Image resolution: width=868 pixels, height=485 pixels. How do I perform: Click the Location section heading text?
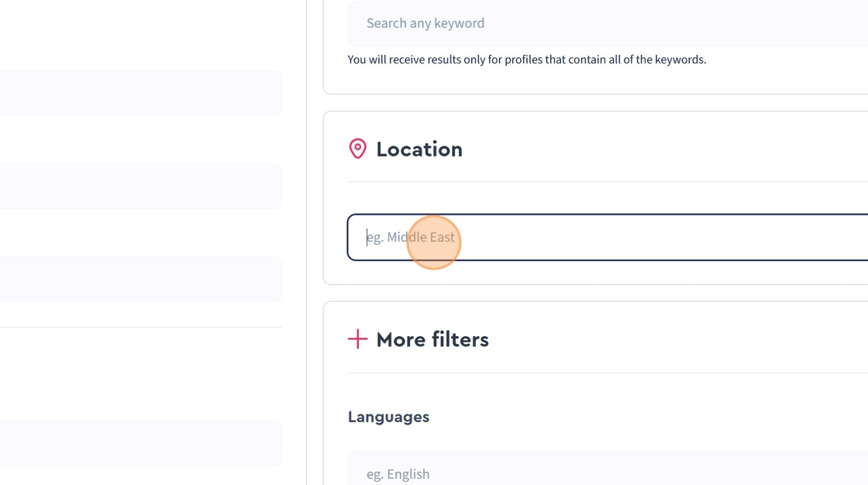pos(418,149)
